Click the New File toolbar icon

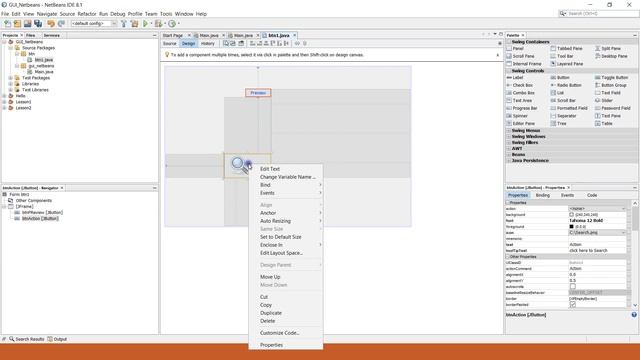[8, 24]
